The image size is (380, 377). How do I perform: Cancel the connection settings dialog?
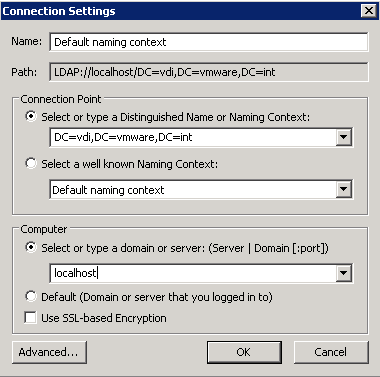coord(331,352)
